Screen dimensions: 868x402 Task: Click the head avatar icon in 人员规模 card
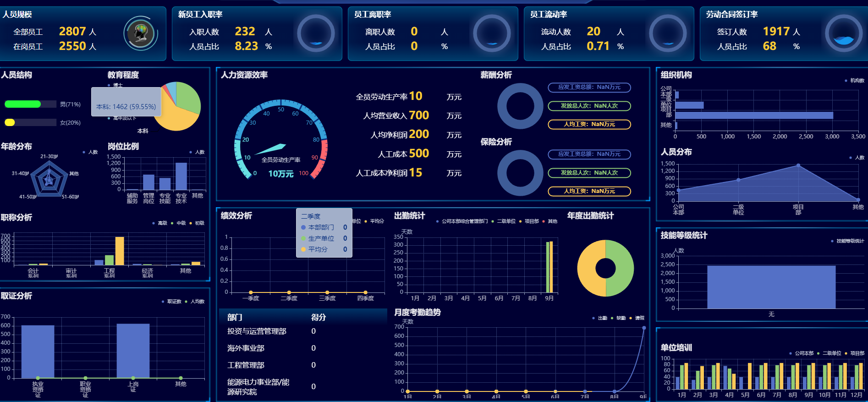coord(141,33)
